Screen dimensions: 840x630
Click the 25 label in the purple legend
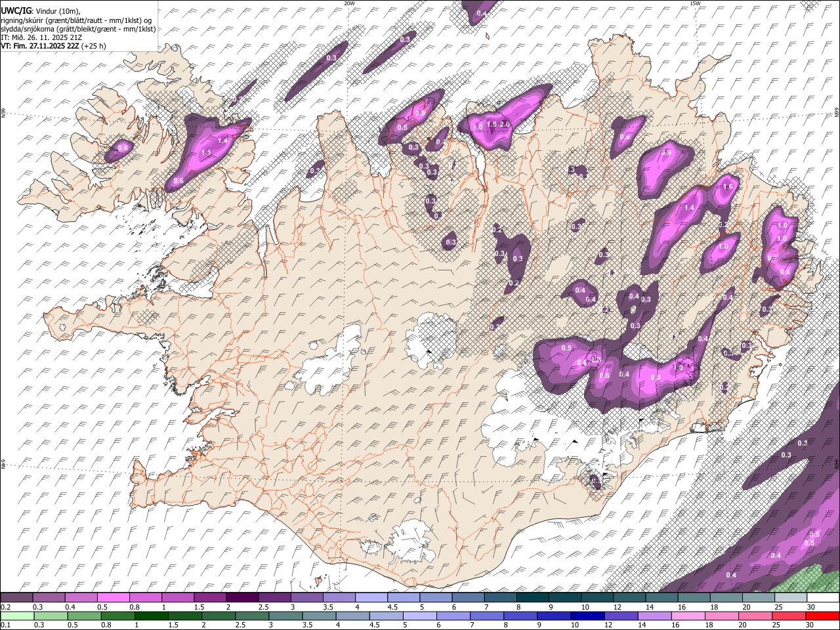point(779,607)
